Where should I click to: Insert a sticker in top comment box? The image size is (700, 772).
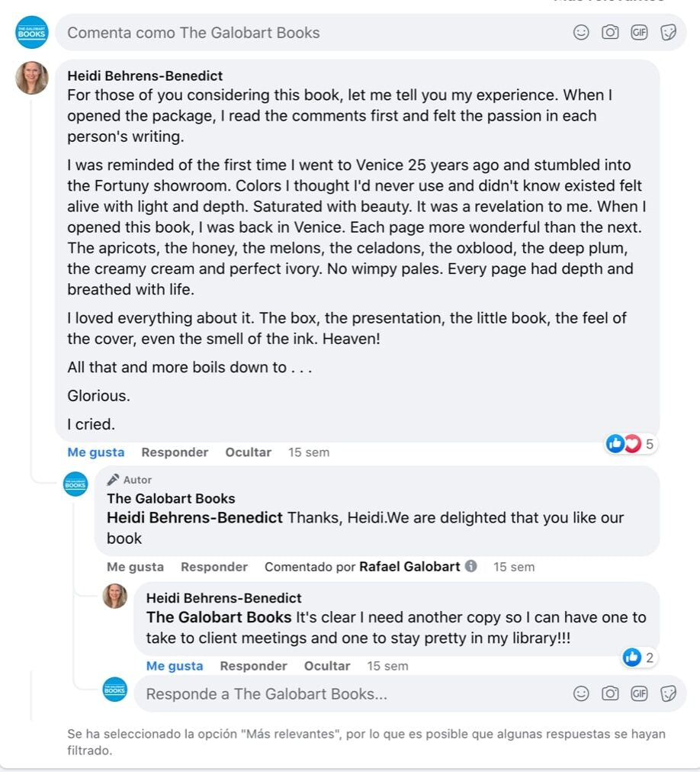668,33
